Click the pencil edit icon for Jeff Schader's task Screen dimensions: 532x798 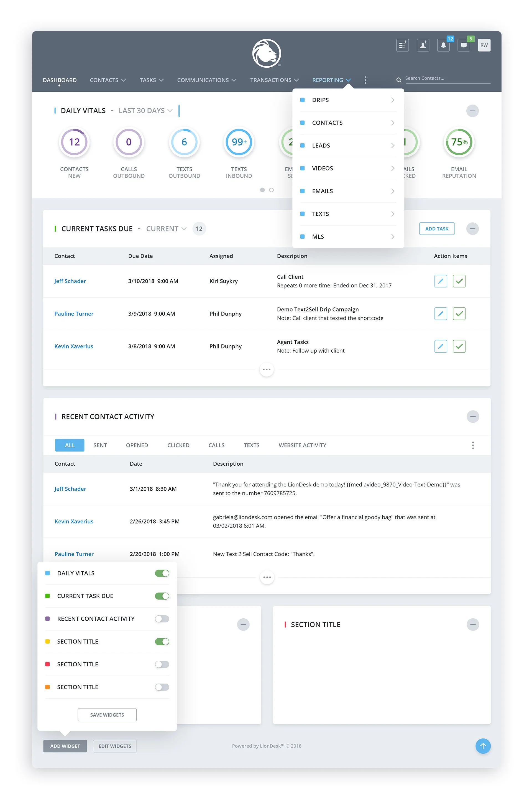coord(440,281)
